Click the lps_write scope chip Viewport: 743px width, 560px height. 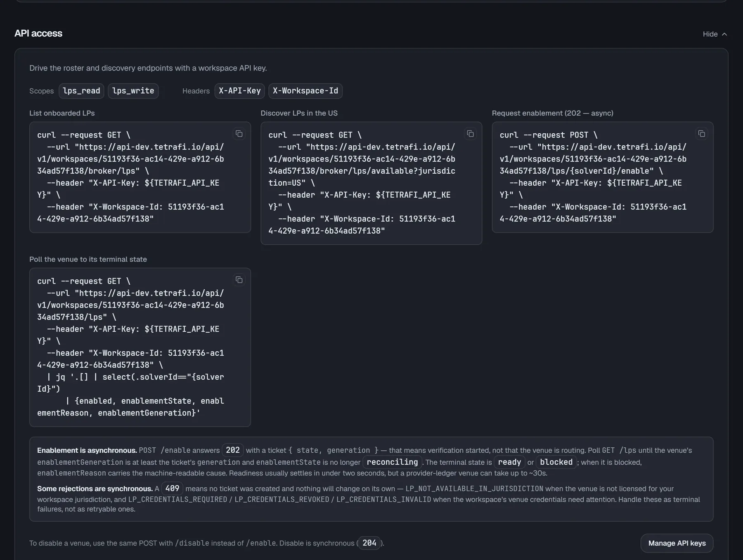(x=133, y=91)
